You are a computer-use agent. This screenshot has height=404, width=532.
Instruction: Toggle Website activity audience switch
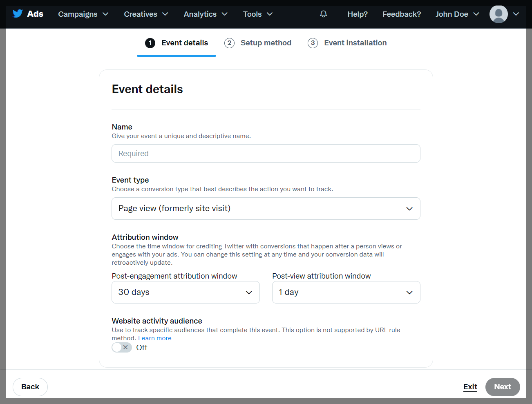point(122,348)
